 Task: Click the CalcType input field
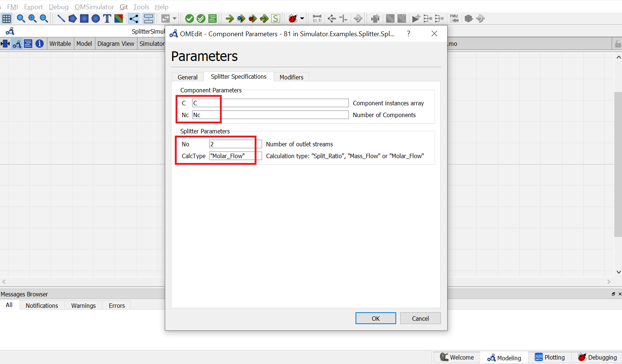click(x=235, y=156)
